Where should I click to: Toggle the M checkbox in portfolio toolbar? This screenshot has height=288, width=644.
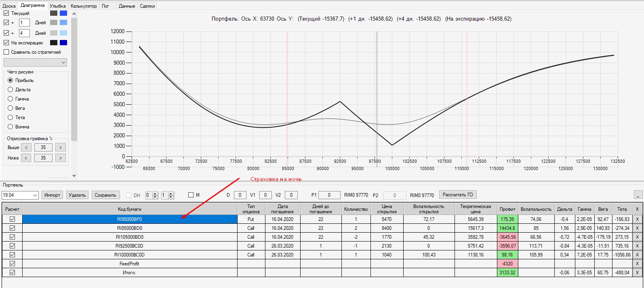(191, 195)
